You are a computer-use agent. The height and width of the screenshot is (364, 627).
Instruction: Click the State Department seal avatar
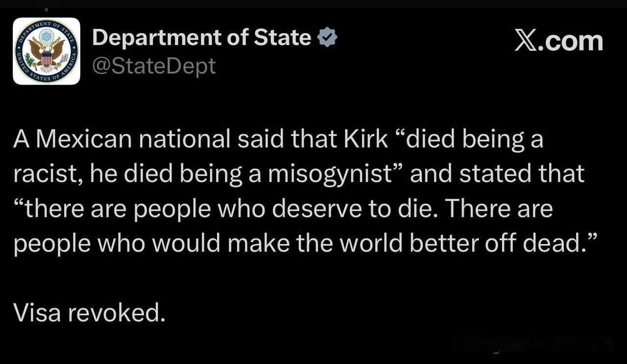(x=47, y=51)
